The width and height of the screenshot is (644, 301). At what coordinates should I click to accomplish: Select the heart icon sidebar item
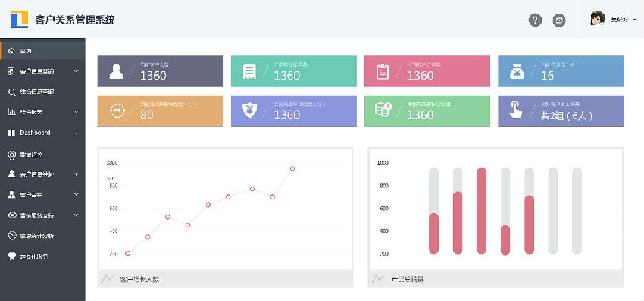click(42, 256)
